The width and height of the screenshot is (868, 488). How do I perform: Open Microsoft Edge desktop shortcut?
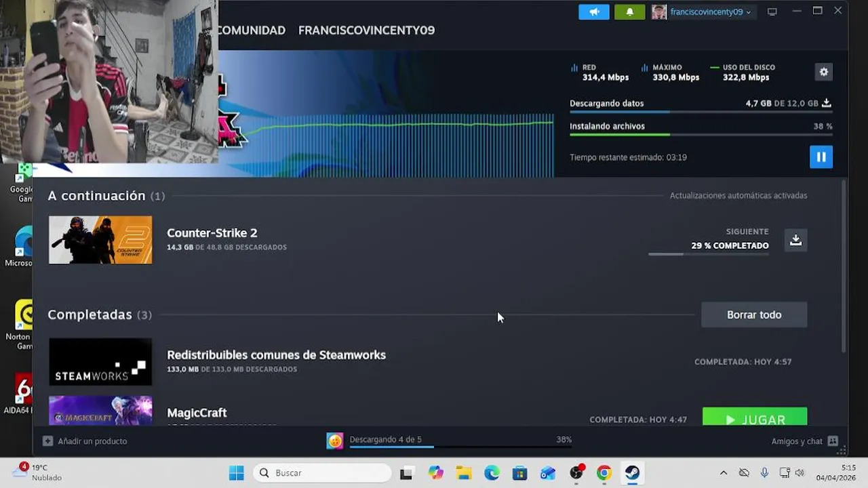coord(20,247)
